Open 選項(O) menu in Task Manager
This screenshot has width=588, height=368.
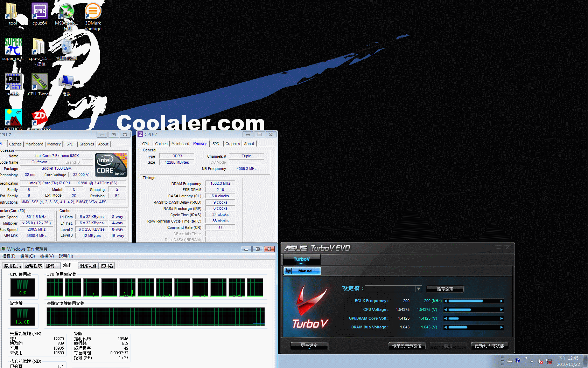tap(28, 256)
